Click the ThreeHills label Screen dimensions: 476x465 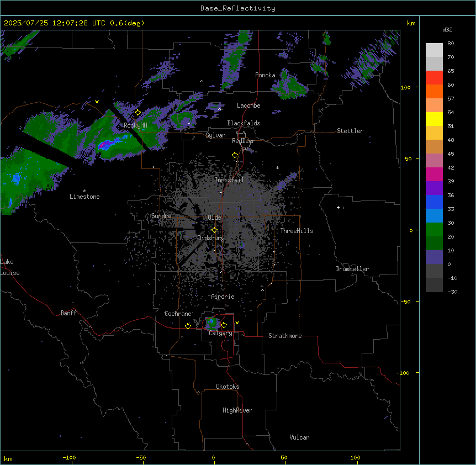tap(297, 231)
